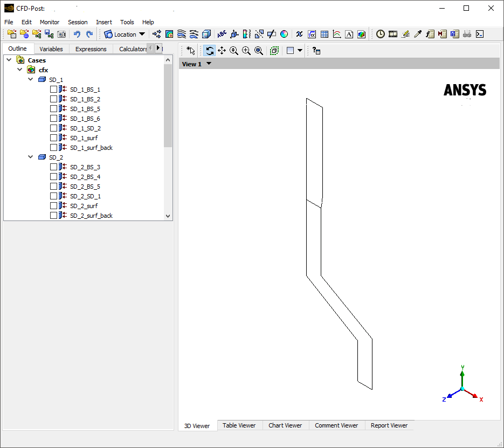Toggle the Highlighting dashed-box icon
The height and width of the screenshot is (448, 504).
274,51
